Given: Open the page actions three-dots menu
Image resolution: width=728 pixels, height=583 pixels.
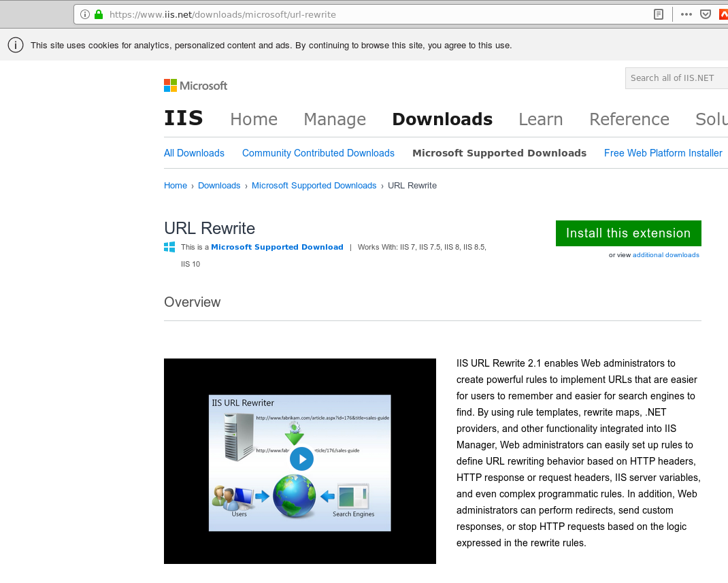Looking at the screenshot, I should point(686,14).
